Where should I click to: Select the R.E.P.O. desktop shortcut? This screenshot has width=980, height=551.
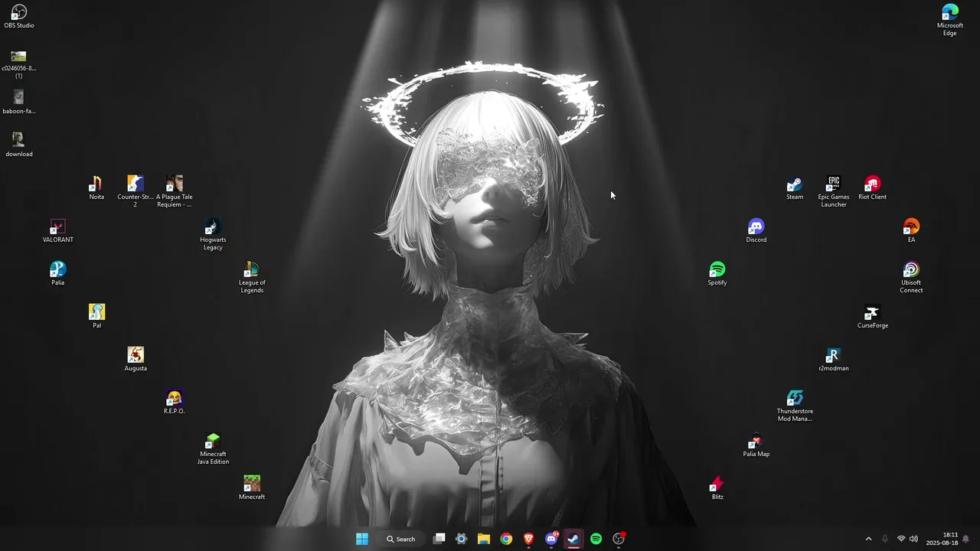click(x=175, y=403)
